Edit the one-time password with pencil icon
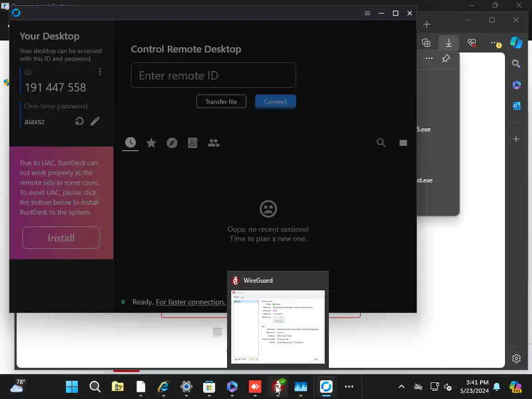This screenshot has height=399, width=532. pos(95,121)
